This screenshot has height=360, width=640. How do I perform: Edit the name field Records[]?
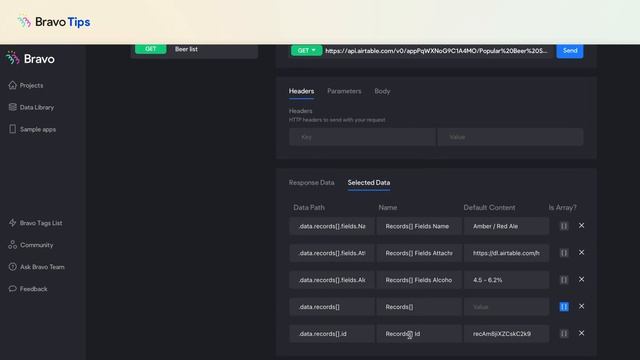click(419, 307)
